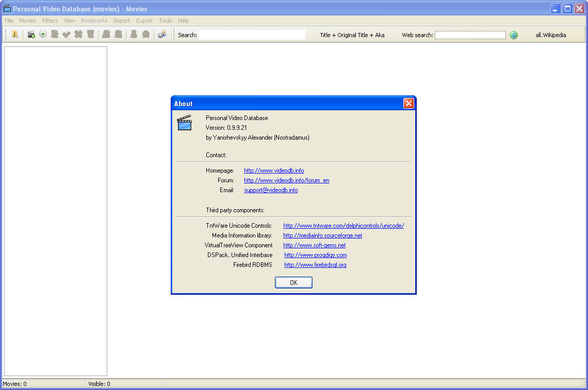
Task: Open the Firebird RDBMS website link
Action: pos(315,265)
